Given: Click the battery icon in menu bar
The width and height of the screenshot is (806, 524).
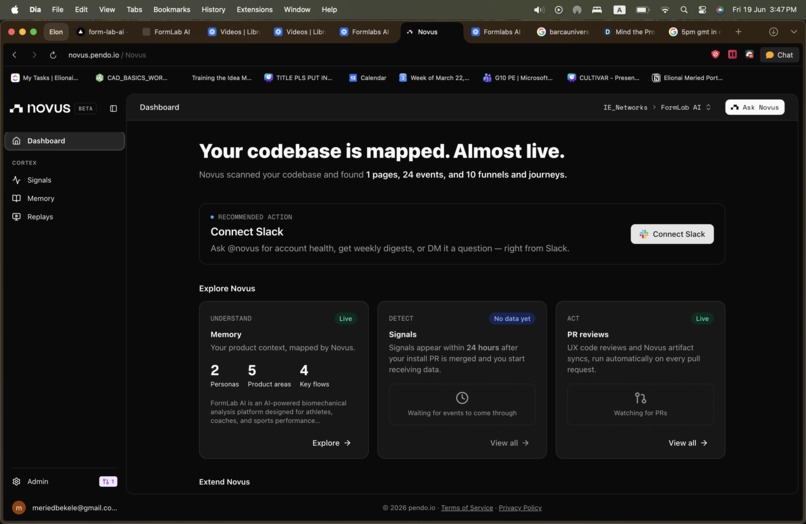Looking at the screenshot, I should point(642,10).
